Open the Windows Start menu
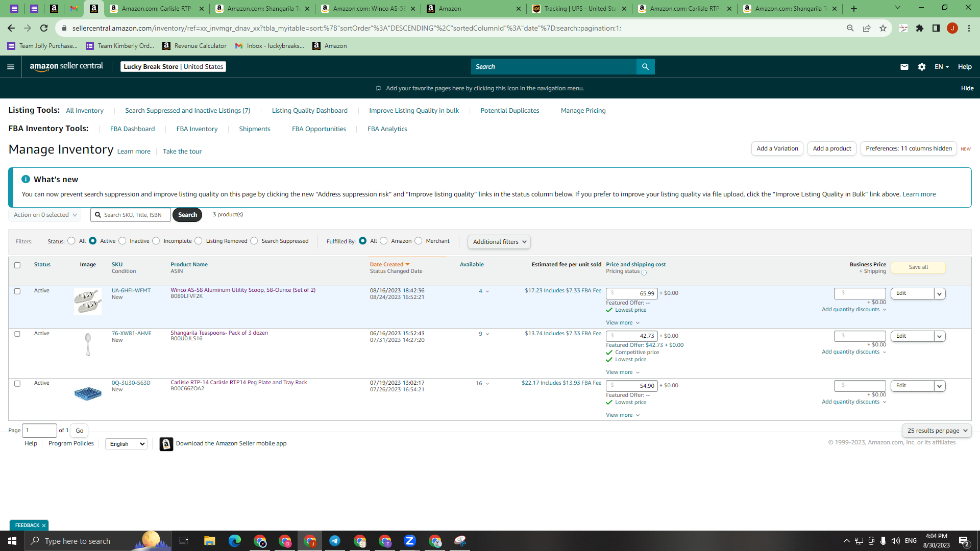This screenshot has height=551, width=980. coord(12,541)
